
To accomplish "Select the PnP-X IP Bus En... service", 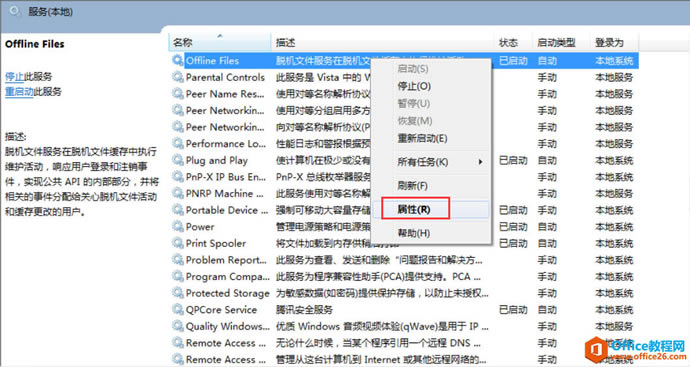I will 226,176.
